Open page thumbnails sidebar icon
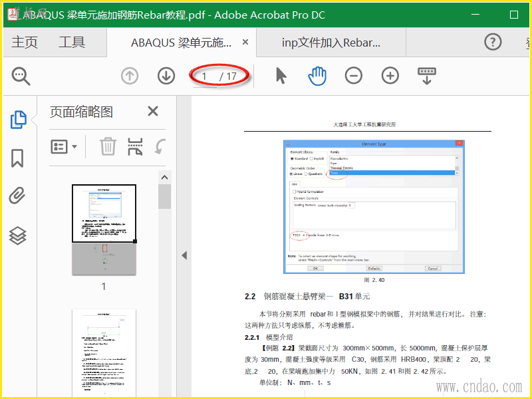The height and width of the screenshot is (399, 532). pyautogui.click(x=18, y=120)
